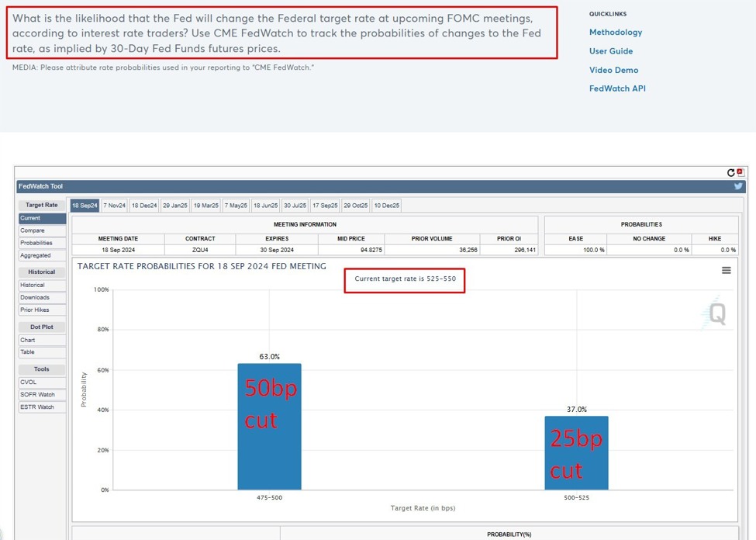
Task: Open the Methodology quicklink
Action: (x=616, y=33)
